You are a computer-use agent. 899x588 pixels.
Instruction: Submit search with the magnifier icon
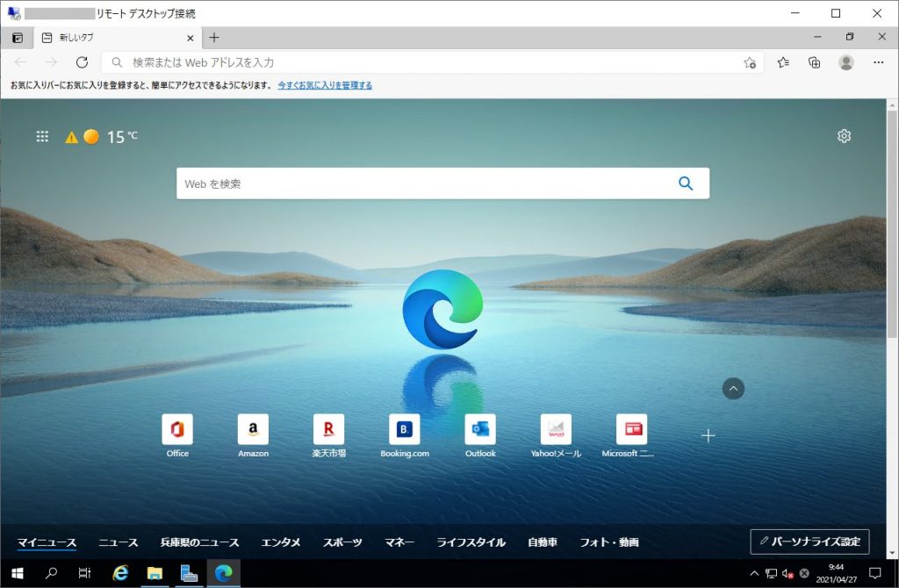[x=686, y=183]
